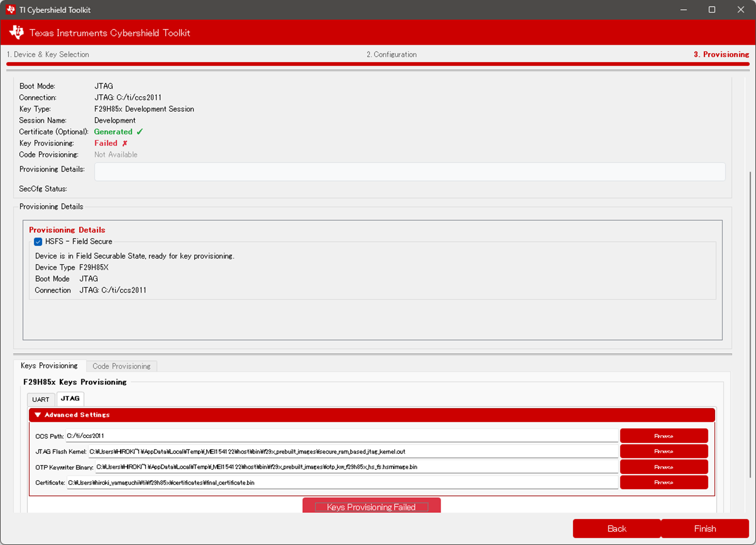Browse for the CCS Path
The height and width of the screenshot is (545, 756).
pos(664,436)
